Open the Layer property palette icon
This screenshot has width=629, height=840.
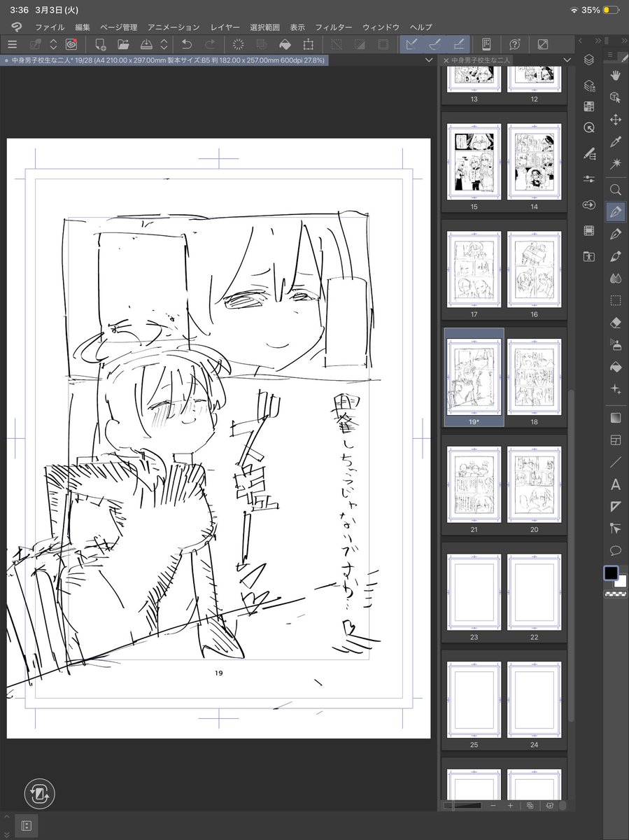589,84
